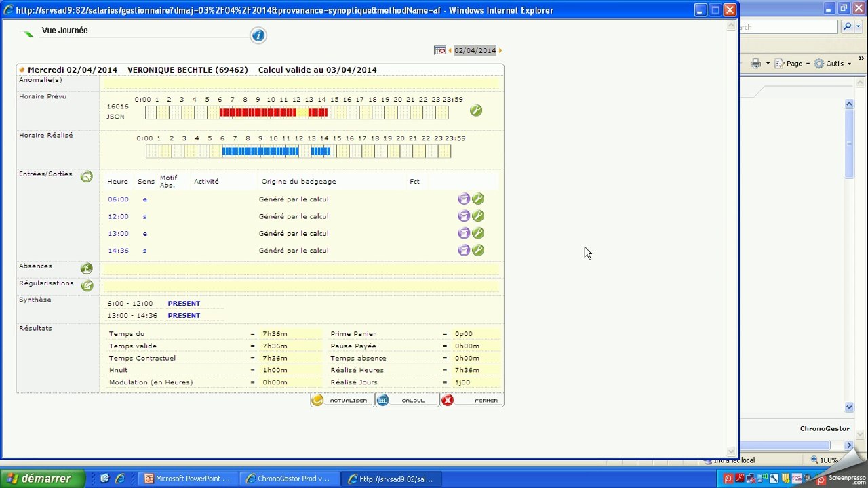Click the search box in background browser
The width and height of the screenshot is (868, 488).
point(789,27)
